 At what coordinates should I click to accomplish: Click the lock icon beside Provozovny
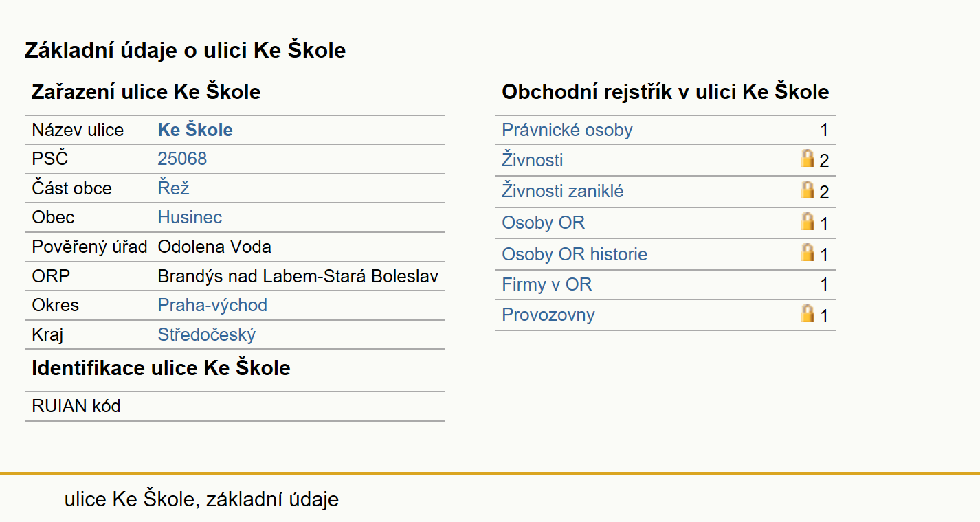click(x=808, y=314)
